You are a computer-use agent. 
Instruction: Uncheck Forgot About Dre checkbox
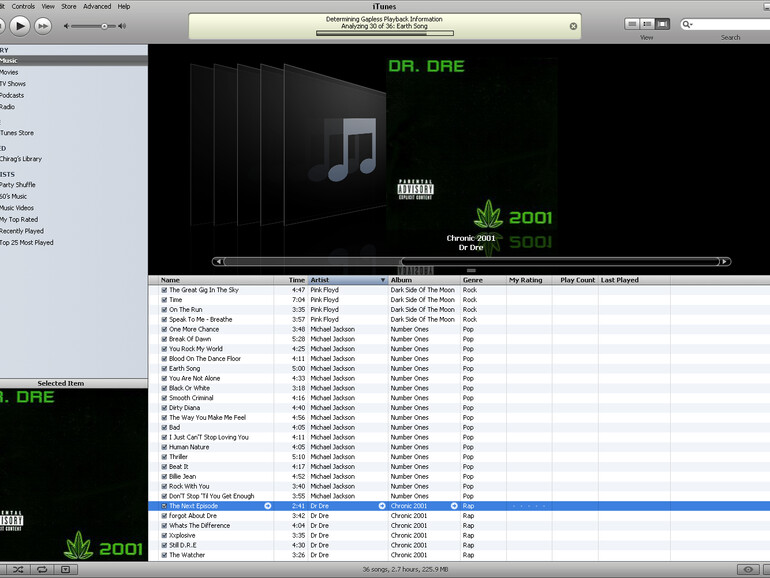pos(165,516)
